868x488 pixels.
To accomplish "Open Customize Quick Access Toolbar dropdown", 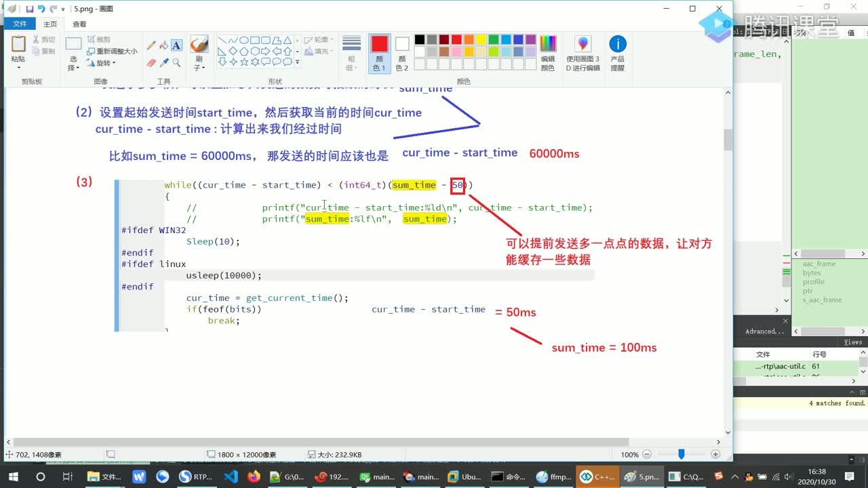I will [x=63, y=9].
